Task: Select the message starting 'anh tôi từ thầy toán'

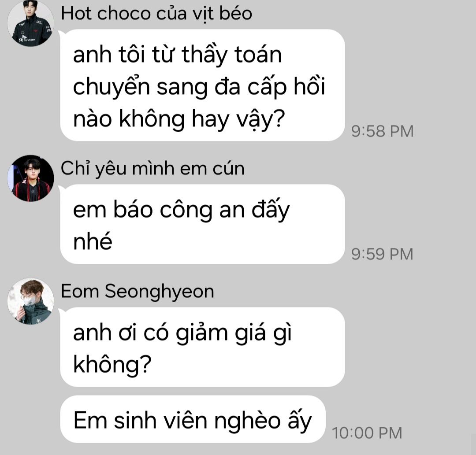Action: coord(202,85)
